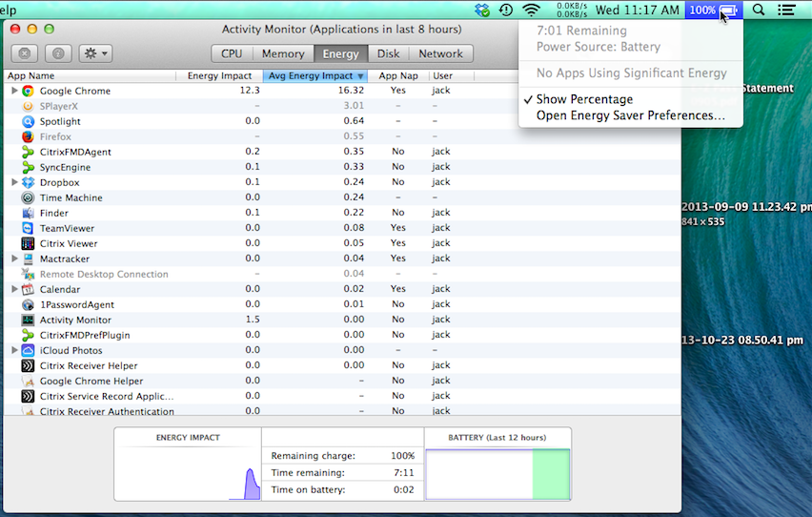Image resolution: width=812 pixels, height=517 pixels.
Task: Click the Inspect process info button
Action: pos(58,53)
